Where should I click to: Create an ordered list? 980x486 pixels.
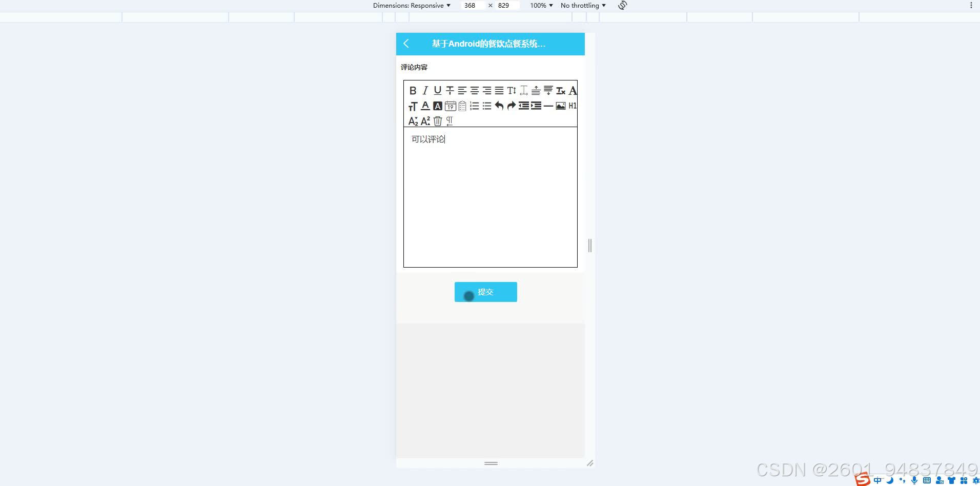coord(475,106)
